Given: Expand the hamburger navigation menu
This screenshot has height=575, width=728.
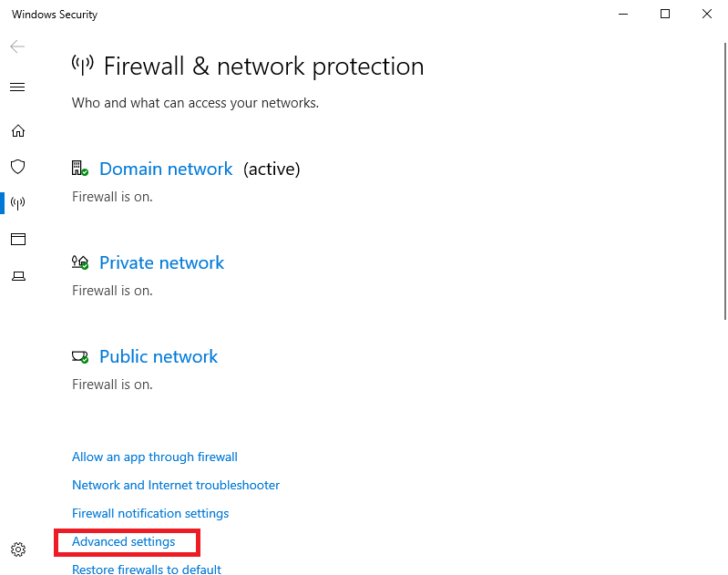Looking at the screenshot, I should coord(17,87).
